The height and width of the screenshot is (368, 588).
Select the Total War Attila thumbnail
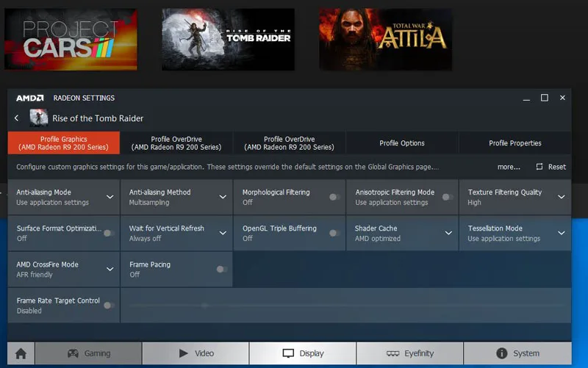385,39
